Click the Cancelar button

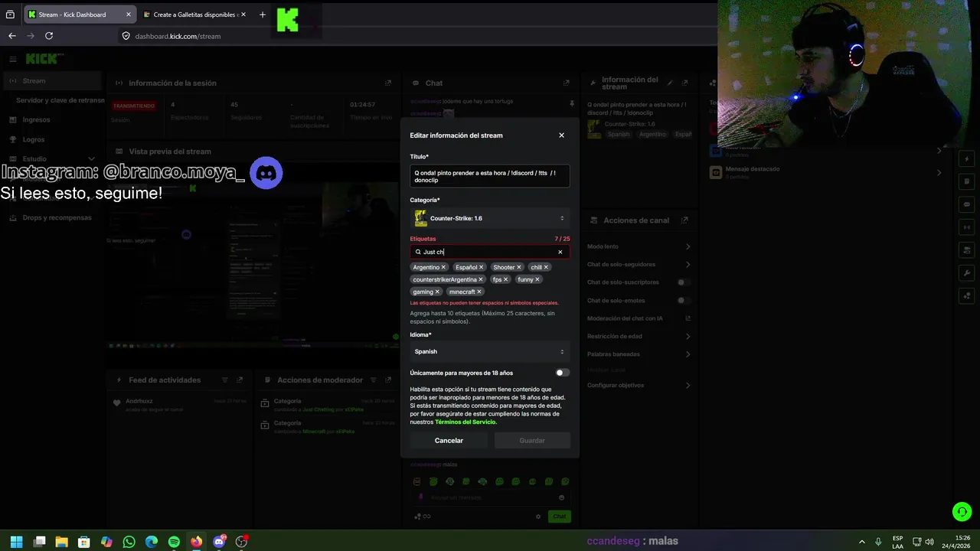[449, 440]
